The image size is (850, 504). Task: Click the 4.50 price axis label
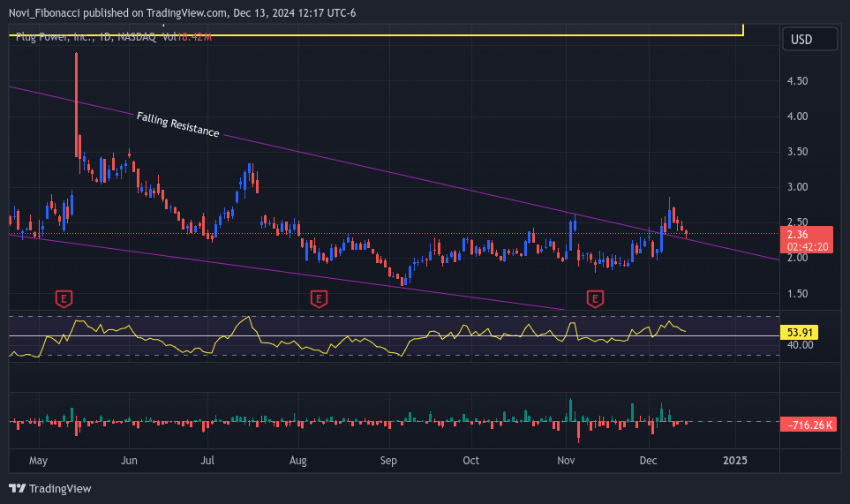click(797, 80)
